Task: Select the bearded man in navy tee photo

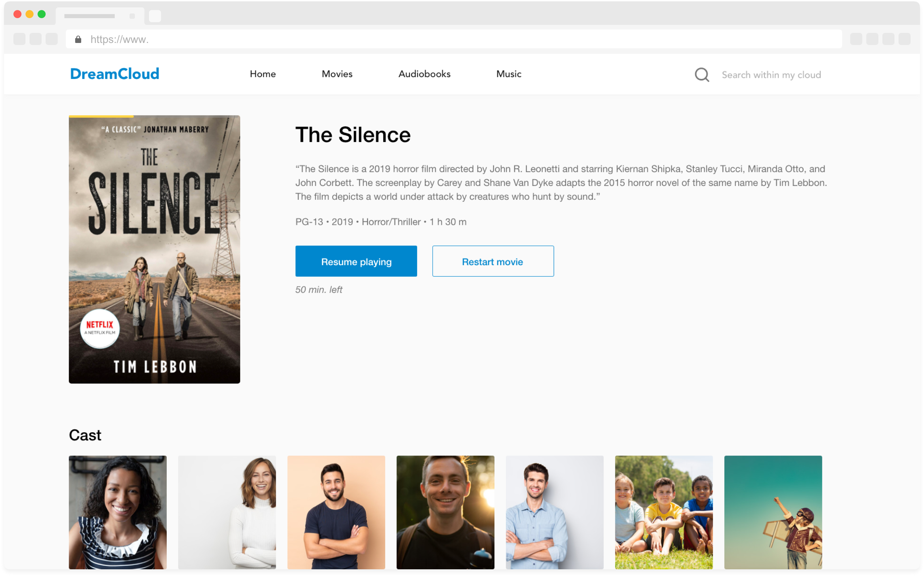Action: coord(336,512)
